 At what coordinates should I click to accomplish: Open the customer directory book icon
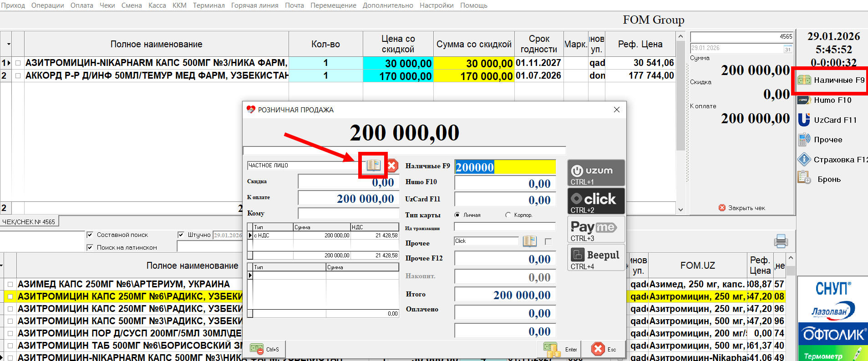(373, 165)
